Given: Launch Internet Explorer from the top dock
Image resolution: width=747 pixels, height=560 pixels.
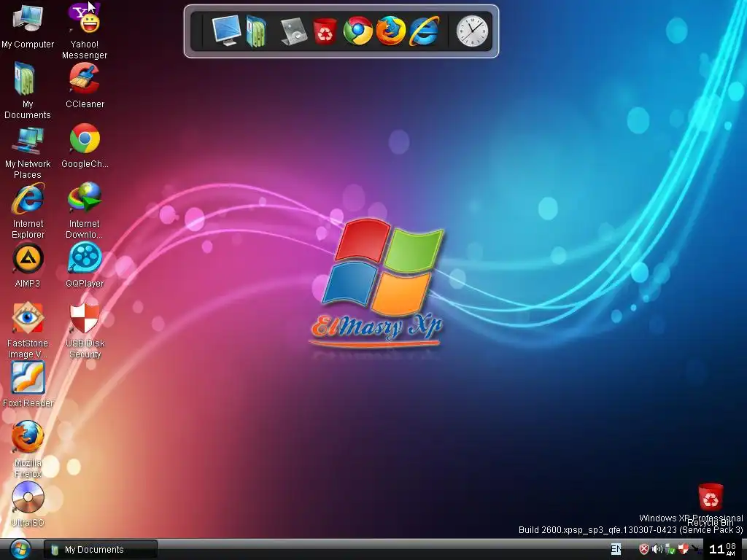Looking at the screenshot, I should coord(424,31).
